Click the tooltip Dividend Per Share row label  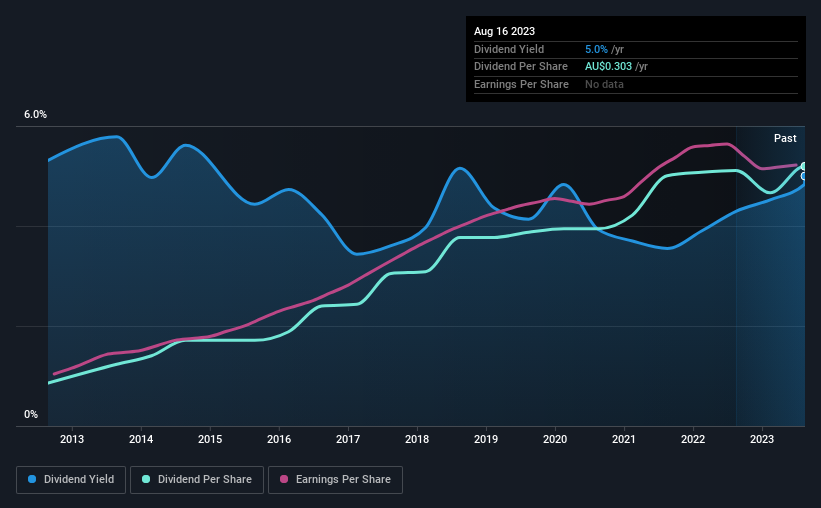point(520,67)
